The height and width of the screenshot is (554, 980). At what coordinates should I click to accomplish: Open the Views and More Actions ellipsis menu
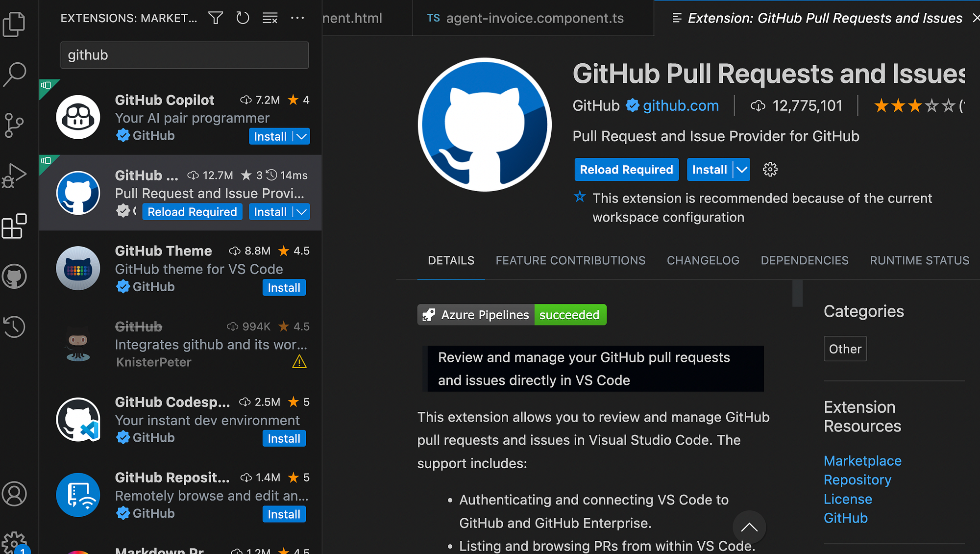coord(297,18)
